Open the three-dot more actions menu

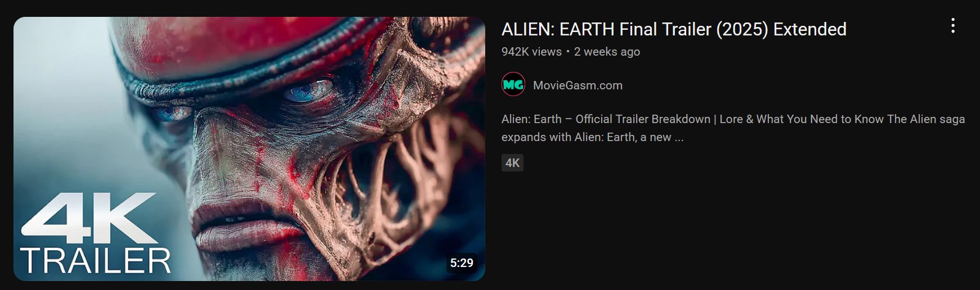click(x=952, y=26)
